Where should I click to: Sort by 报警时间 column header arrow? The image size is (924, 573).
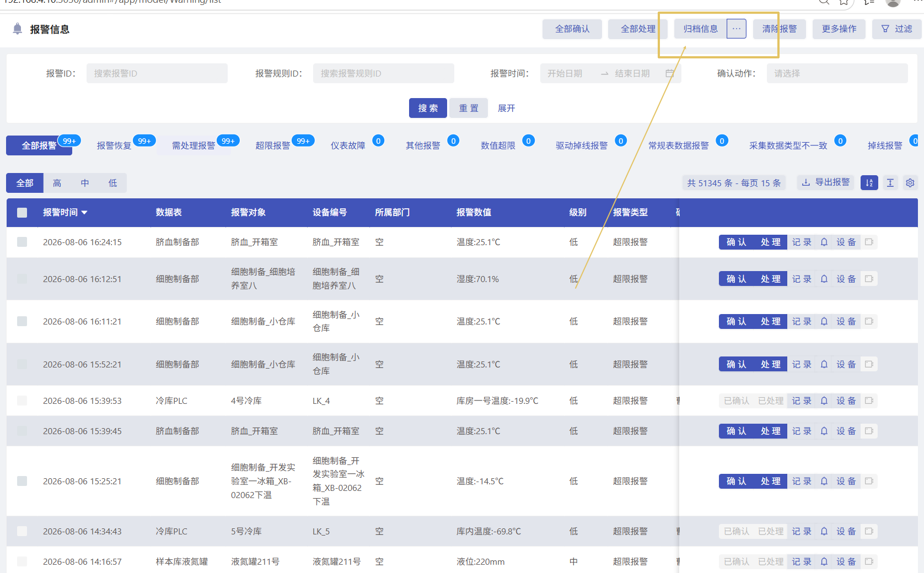tap(84, 213)
